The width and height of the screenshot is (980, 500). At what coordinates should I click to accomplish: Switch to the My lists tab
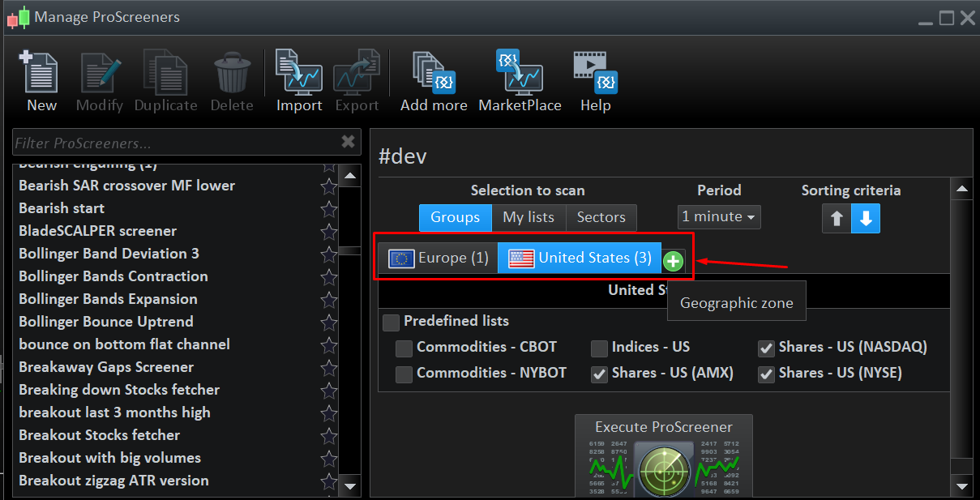[x=529, y=217]
